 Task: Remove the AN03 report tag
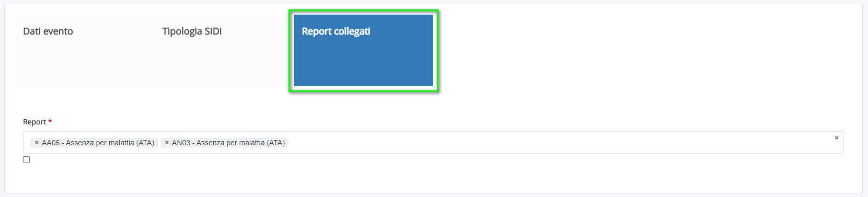[x=167, y=143]
